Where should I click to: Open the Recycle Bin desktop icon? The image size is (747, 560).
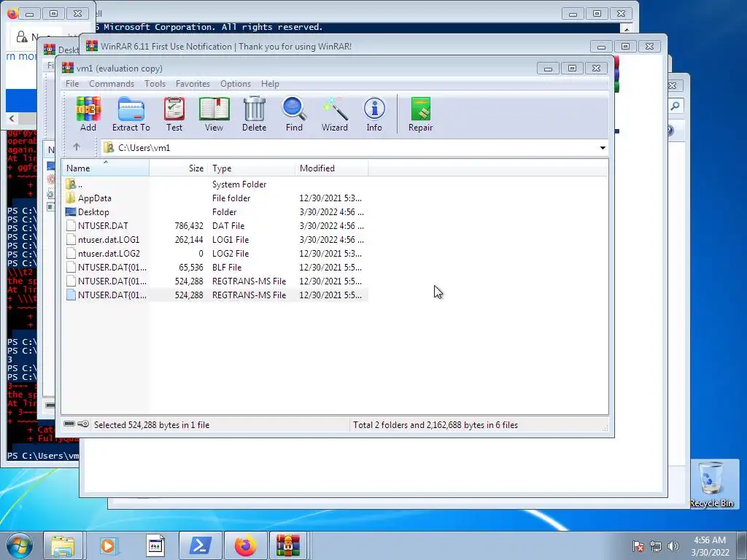pos(711,484)
